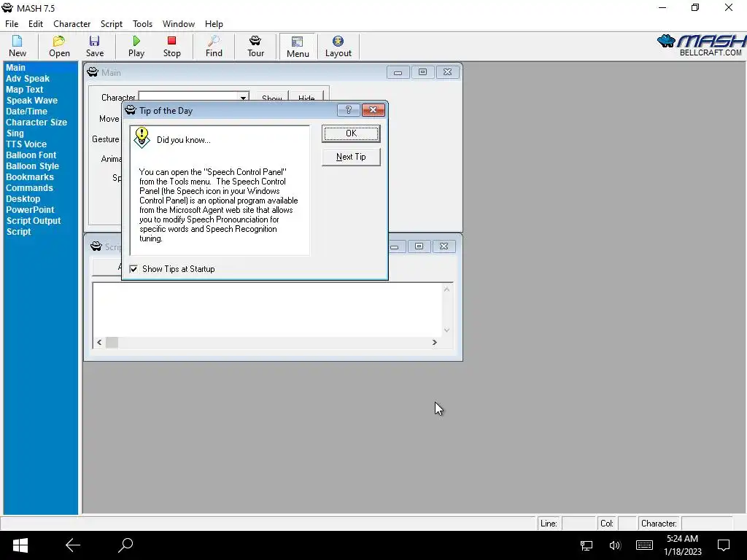Maximize the Script child window
Screen dimensions: 747x560
(419, 246)
